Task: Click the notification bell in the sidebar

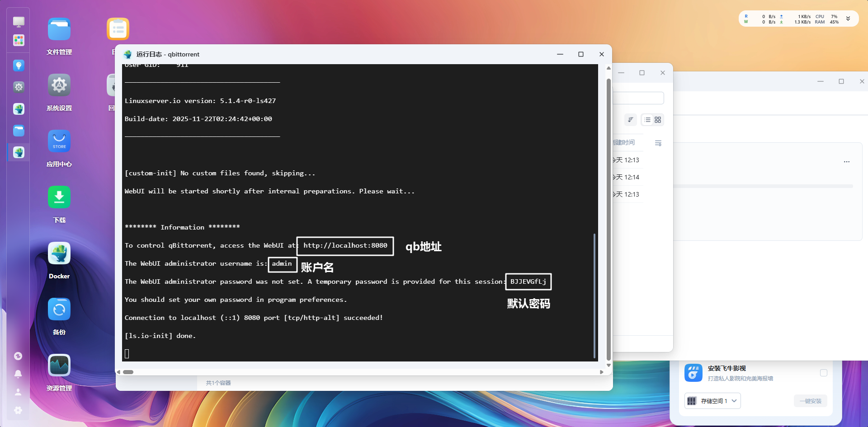Action: tap(18, 374)
